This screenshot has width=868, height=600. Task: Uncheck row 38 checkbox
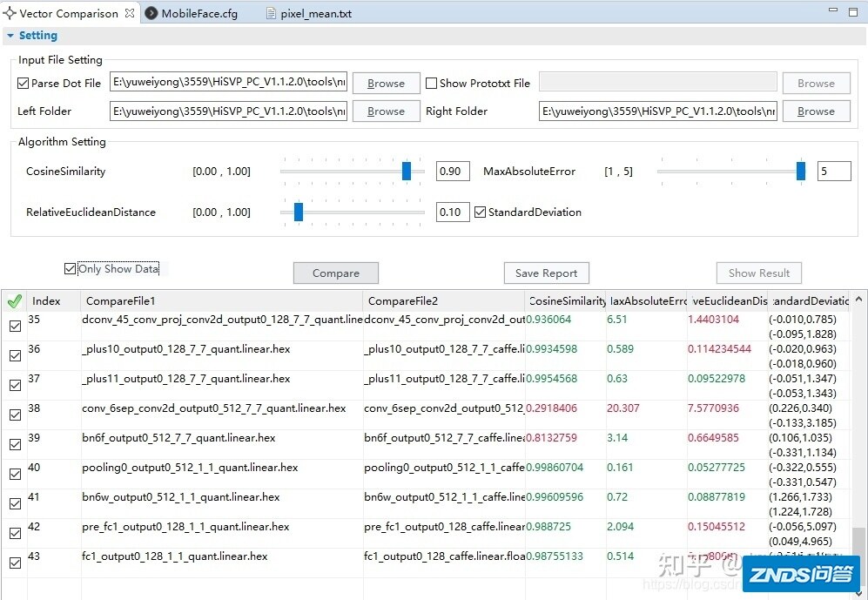pos(16,415)
